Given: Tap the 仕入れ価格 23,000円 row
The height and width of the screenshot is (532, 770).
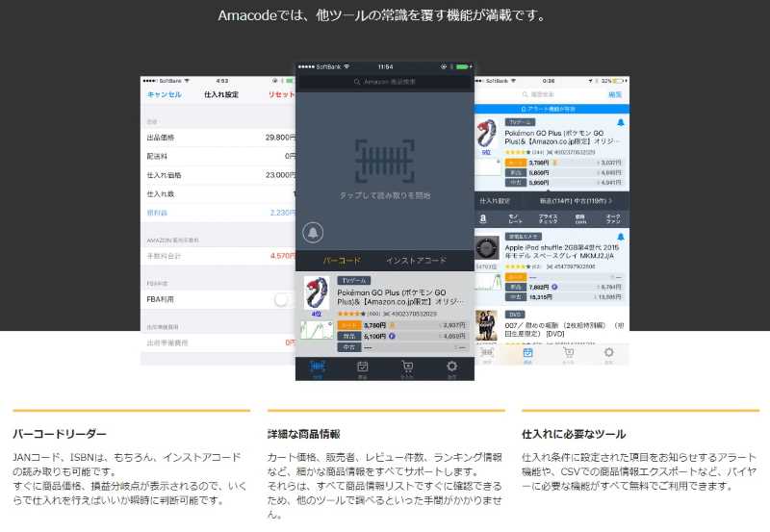Looking at the screenshot, I should 218,175.
